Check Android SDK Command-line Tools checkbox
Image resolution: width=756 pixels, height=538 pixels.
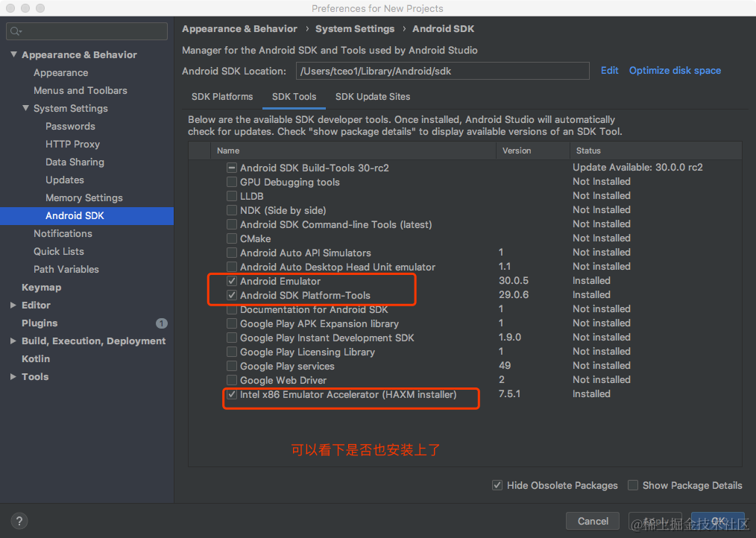coord(232,224)
